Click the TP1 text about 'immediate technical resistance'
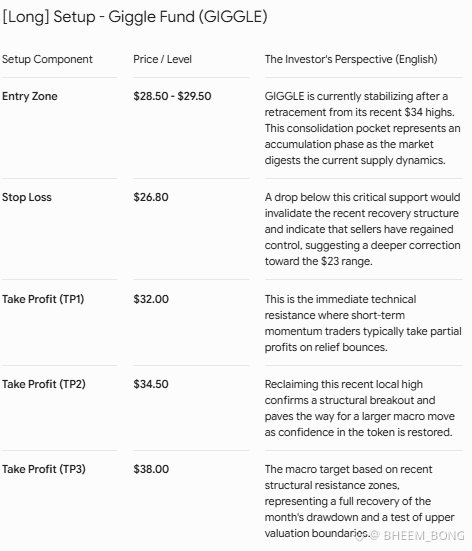The image size is (472, 551). 363,323
